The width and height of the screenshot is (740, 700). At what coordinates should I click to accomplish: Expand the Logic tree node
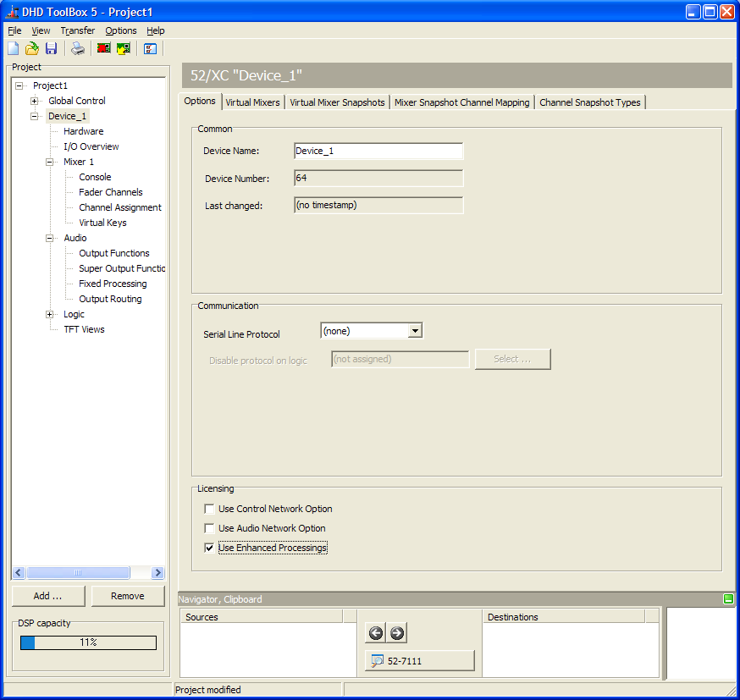point(50,314)
